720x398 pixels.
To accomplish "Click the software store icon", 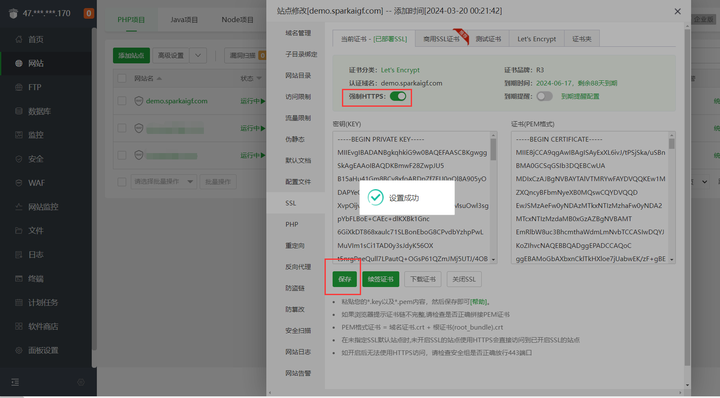I will point(19,326).
